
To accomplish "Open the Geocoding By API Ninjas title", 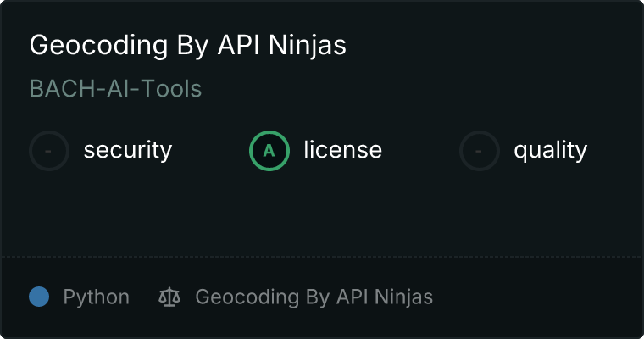I will [x=187, y=45].
